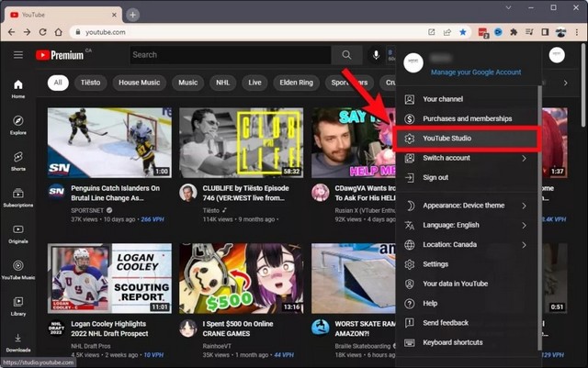Open Downloads in the sidebar
Viewport: 588px width, 368px height.
pyautogui.click(x=18, y=343)
